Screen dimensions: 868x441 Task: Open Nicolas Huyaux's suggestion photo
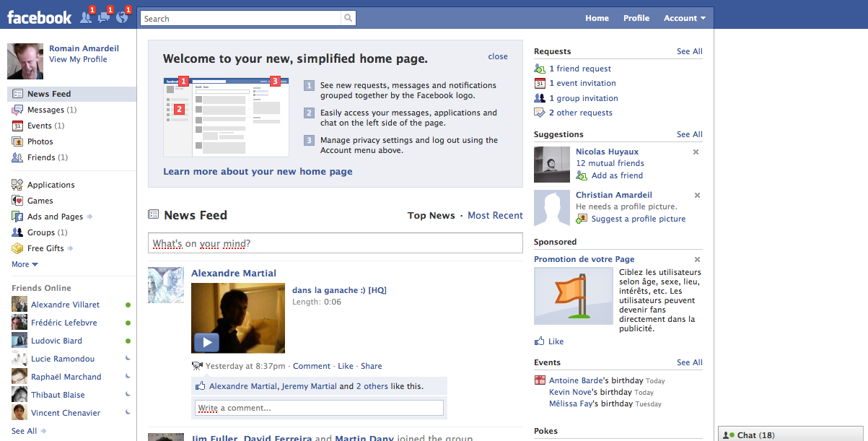[552, 165]
